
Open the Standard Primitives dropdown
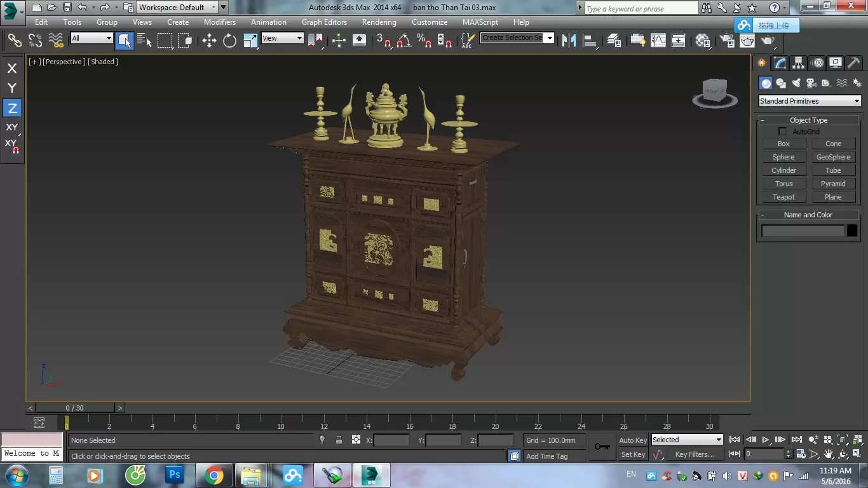tap(808, 100)
